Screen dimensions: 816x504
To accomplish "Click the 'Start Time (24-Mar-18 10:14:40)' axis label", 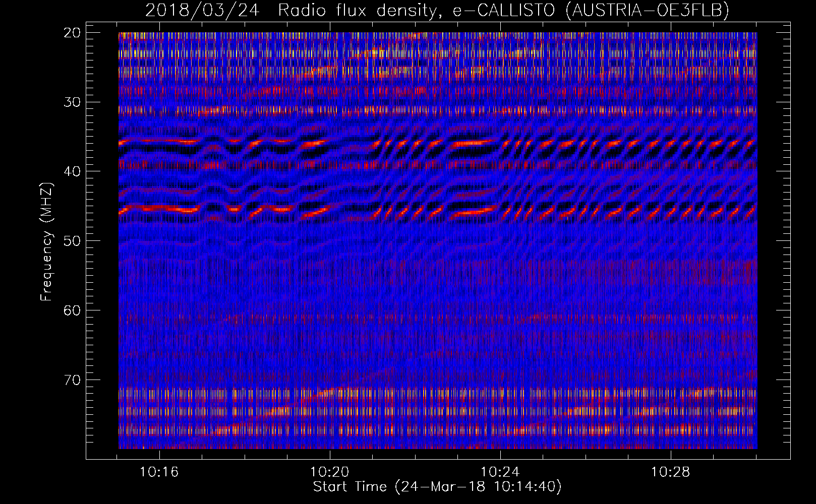I will [x=437, y=487].
